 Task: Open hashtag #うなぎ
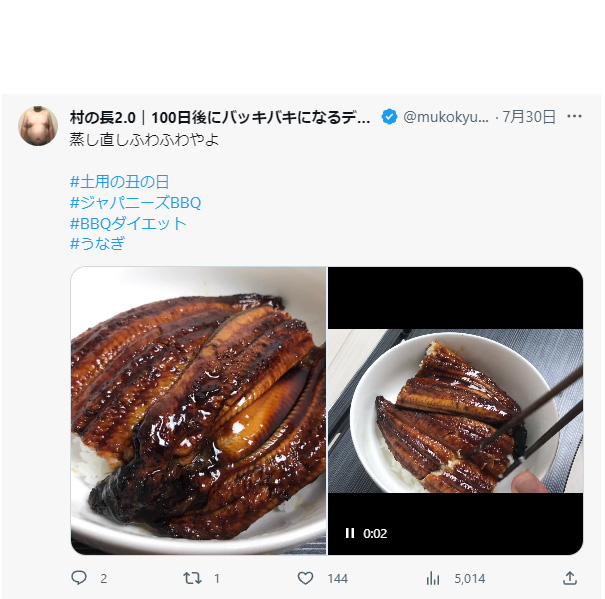click(97, 244)
